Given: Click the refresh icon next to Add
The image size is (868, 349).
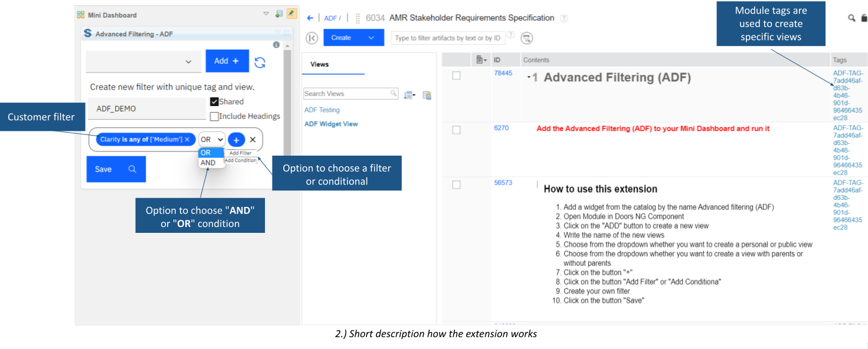Looking at the screenshot, I should (260, 61).
